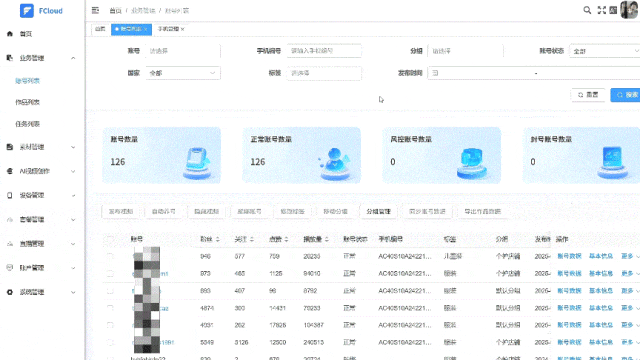The width and height of the screenshot is (640, 360).
Task: Open the header search magnifier icon
Action: click(587, 10)
